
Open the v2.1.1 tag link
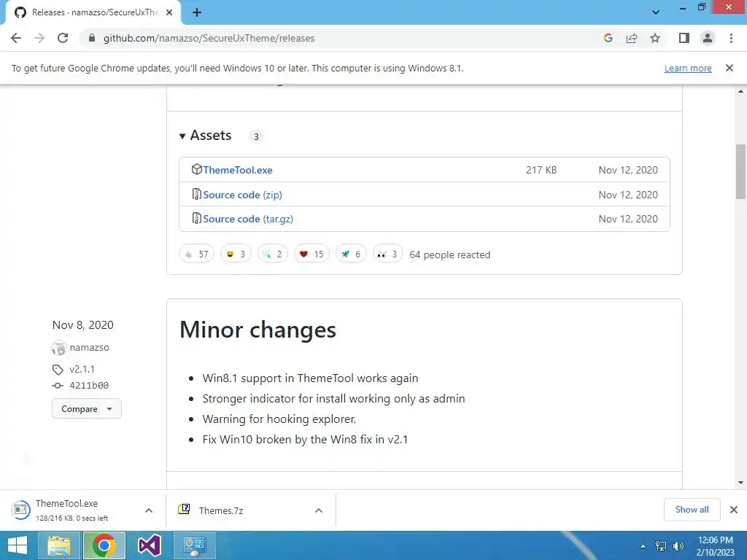pos(82,369)
